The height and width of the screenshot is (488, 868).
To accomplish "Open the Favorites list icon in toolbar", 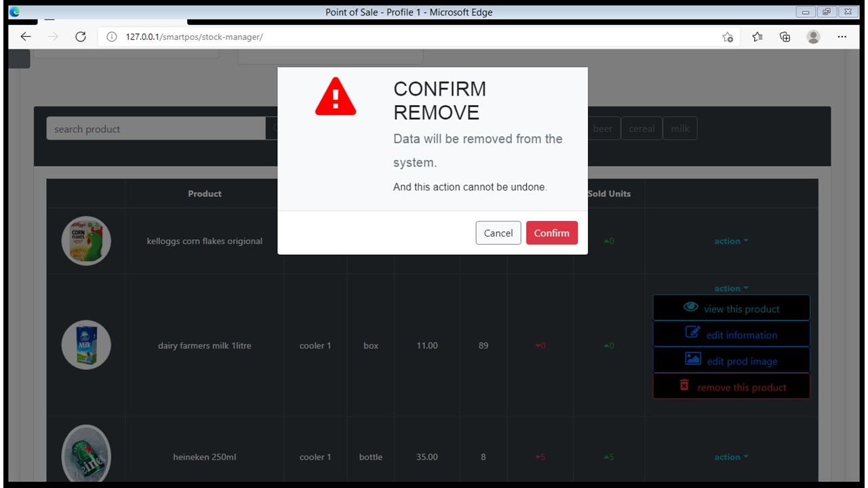I will 757,37.
